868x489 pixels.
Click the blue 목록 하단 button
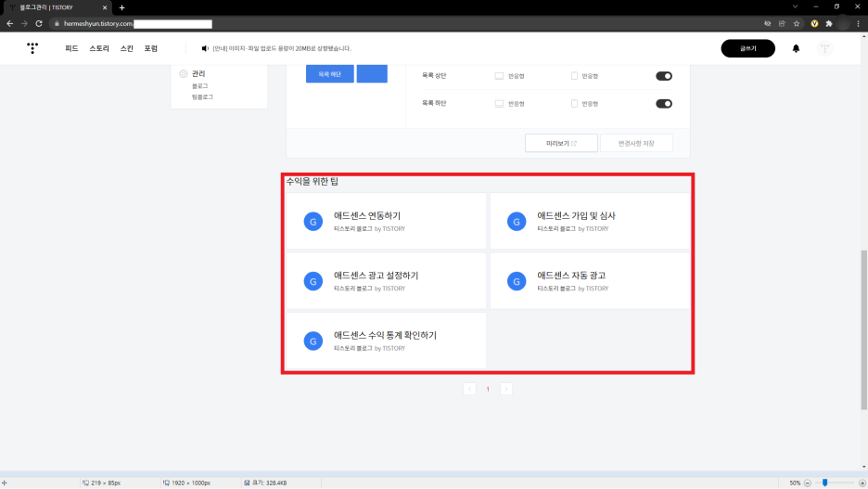coord(330,73)
